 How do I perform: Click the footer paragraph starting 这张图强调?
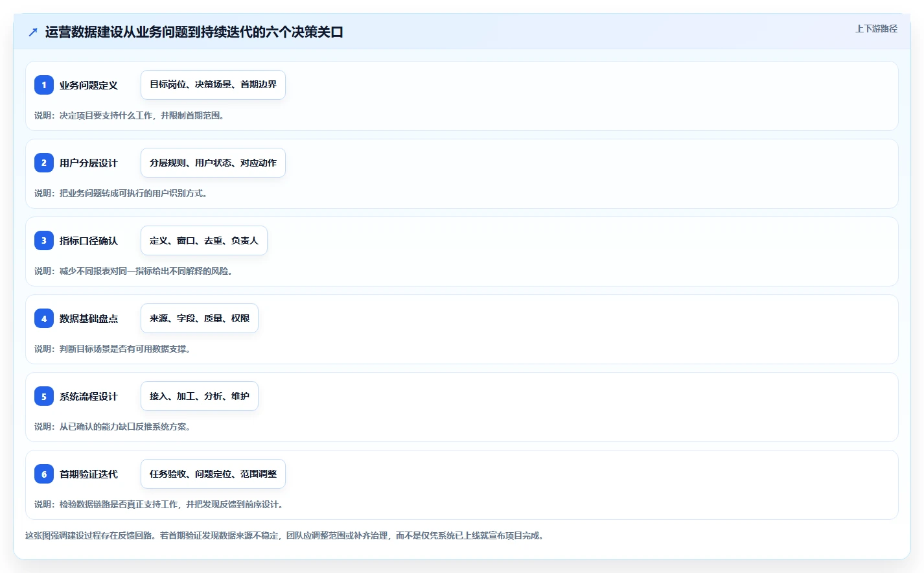coord(286,535)
